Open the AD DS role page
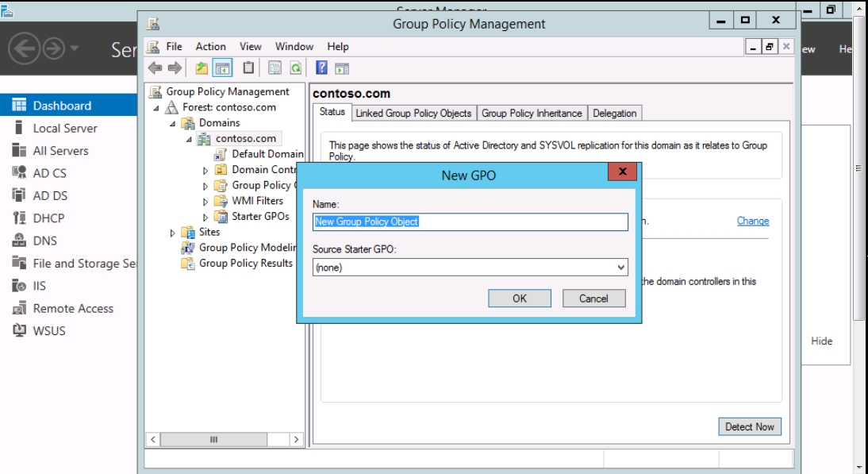This screenshot has width=868, height=474. [50, 195]
